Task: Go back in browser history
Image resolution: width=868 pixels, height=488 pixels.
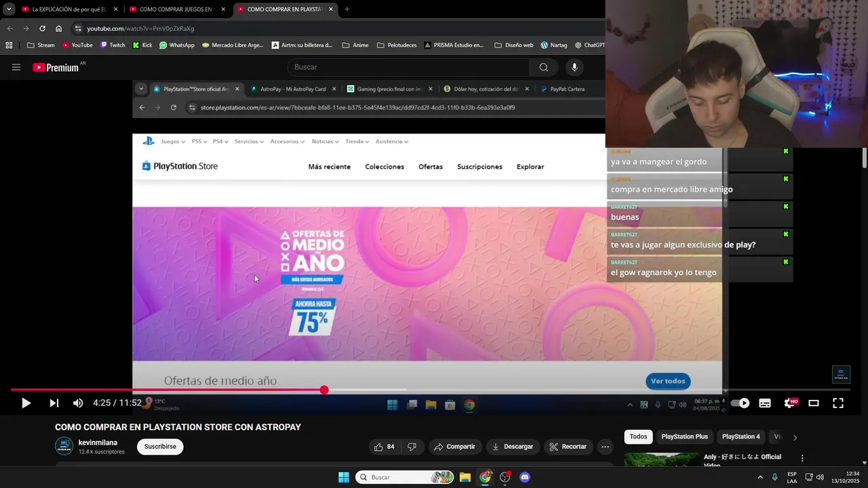Action: coord(9,28)
